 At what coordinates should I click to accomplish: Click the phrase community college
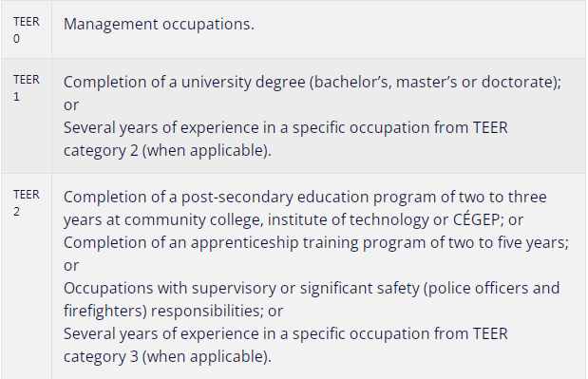tap(193, 220)
